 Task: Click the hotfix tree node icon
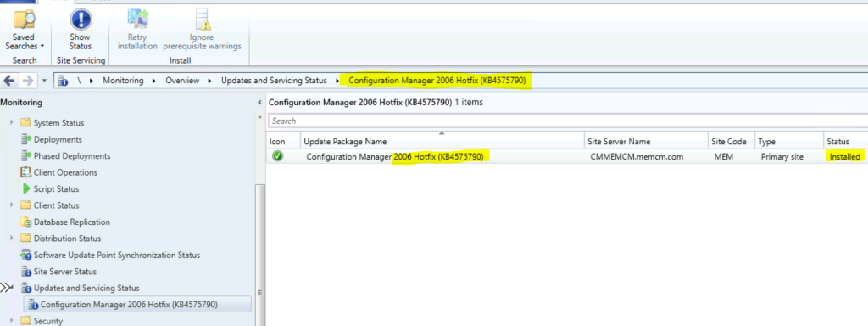(x=33, y=305)
